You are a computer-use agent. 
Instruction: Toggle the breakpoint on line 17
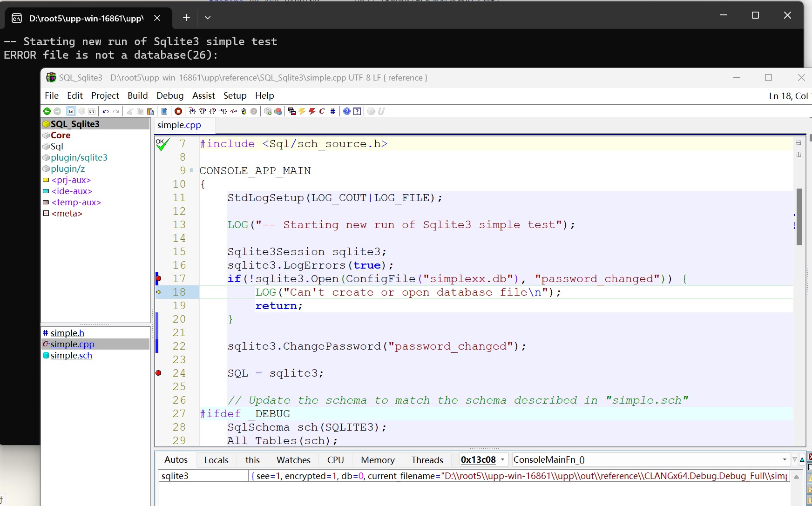click(x=158, y=278)
